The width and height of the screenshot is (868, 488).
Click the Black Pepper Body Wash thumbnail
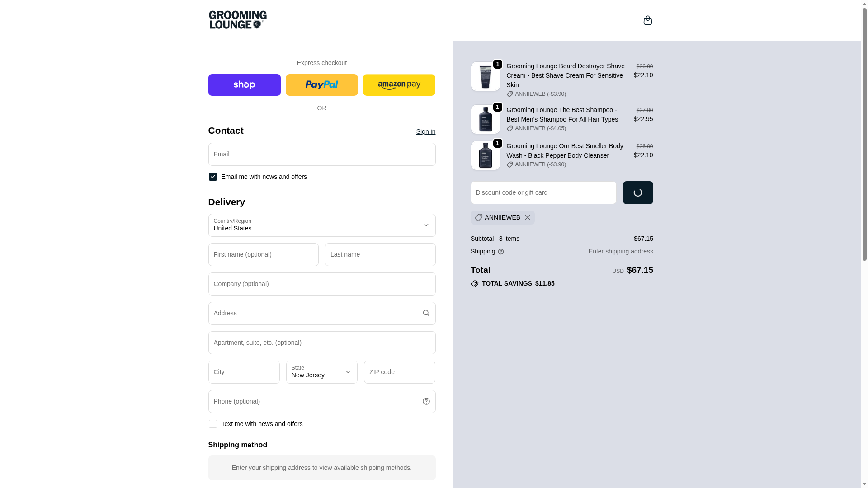click(x=485, y=155)
